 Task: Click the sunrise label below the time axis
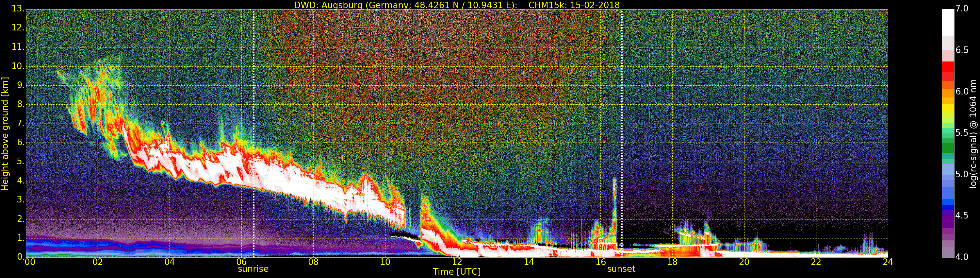click(x=253, y=269)
